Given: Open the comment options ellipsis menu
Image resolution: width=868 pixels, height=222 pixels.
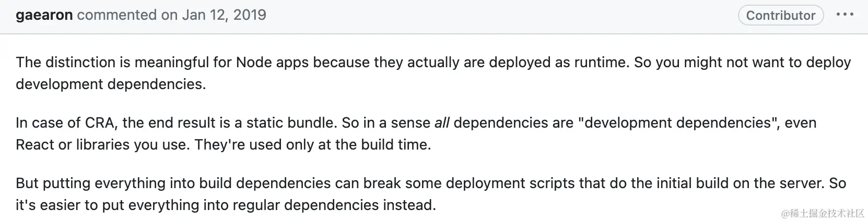Looking at the screenshot, I should point(844,15).
